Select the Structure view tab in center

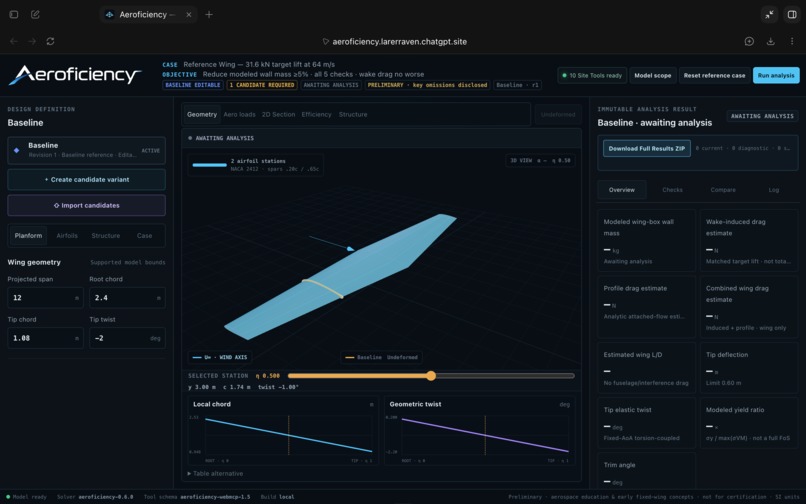click(353, 114)
